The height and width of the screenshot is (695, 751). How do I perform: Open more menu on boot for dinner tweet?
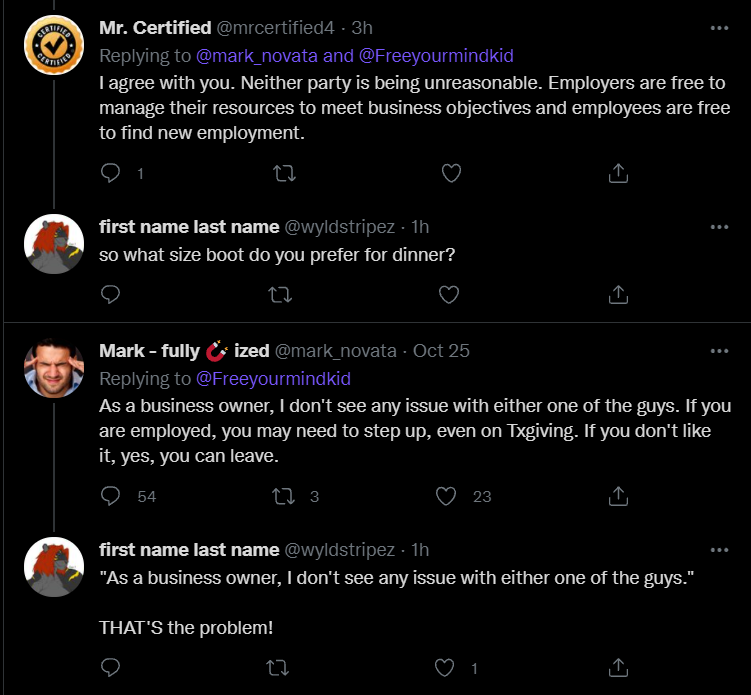tap(719, 227)
